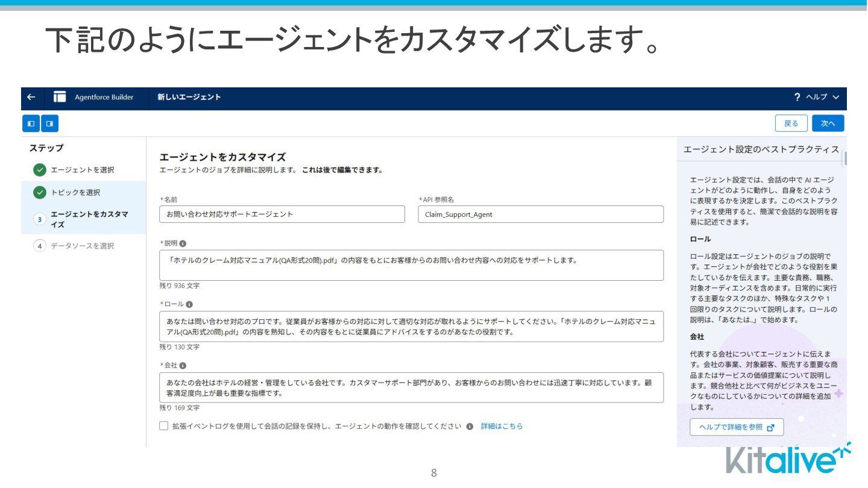Click the ロール heading in best practices
Screen dimensions: 868x488
click(x=700, y=239)
